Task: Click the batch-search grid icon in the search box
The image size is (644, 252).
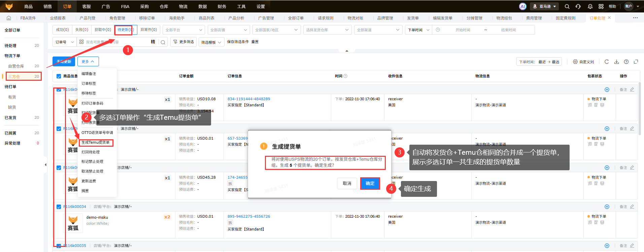Action: click(81, 42)
